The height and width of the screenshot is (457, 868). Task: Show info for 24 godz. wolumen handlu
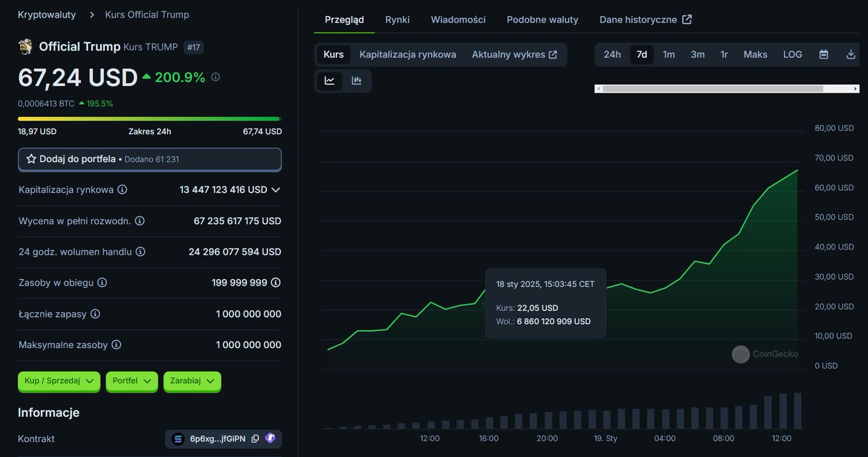point(140,252)
